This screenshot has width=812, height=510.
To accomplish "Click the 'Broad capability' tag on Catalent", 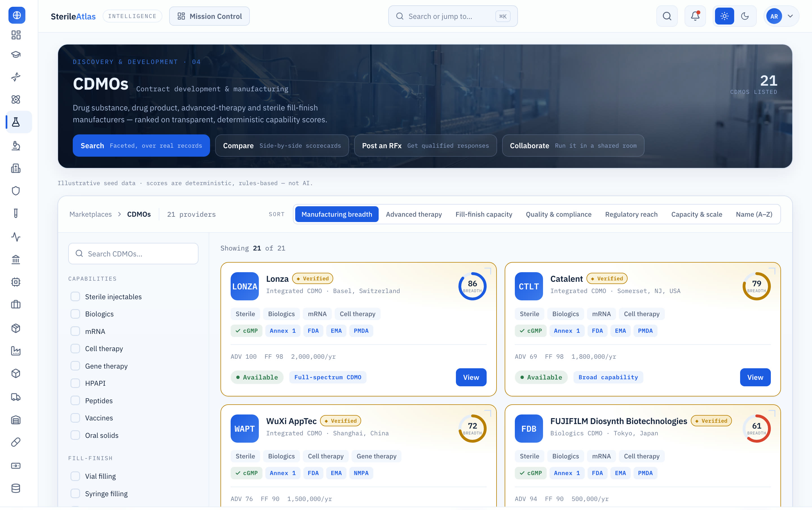I will pos(608,377).
